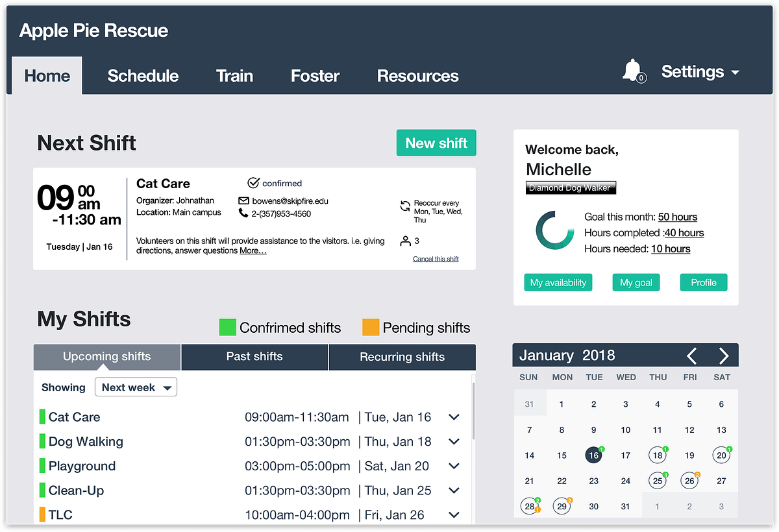Image resolution: width=779 pixels, height=532 pixels.
Task: Click the volunteers person icon
Action: click(x=405, y=241)
